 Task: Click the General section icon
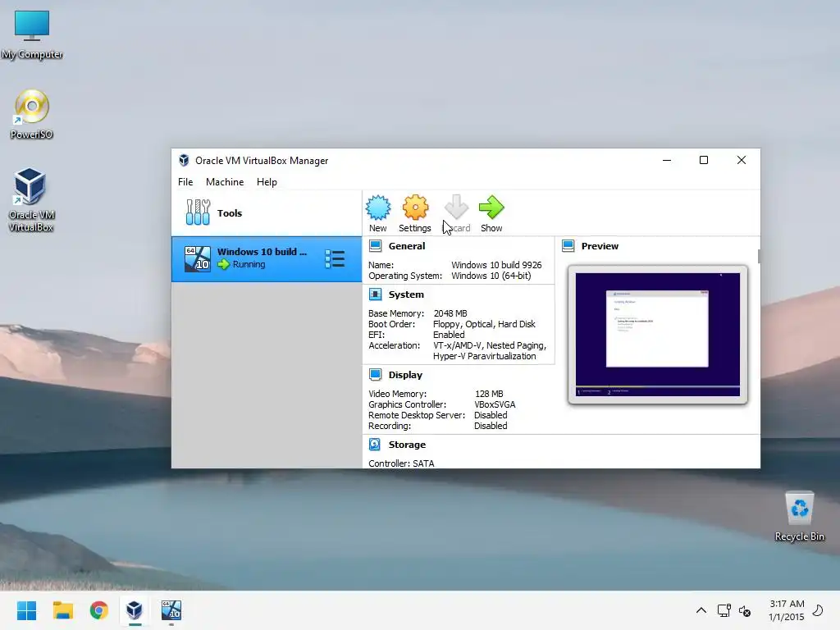[375, 246]
